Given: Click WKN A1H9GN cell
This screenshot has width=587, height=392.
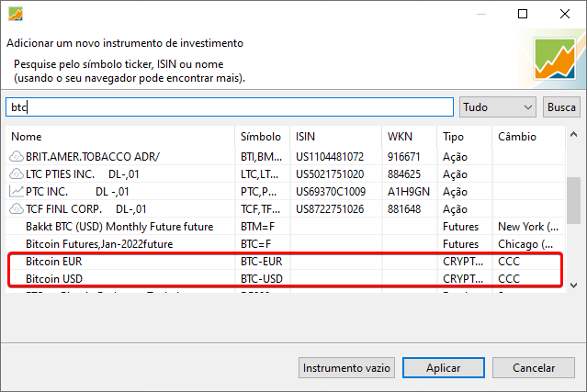Looking at the screenshot, I should click(409, 192).
